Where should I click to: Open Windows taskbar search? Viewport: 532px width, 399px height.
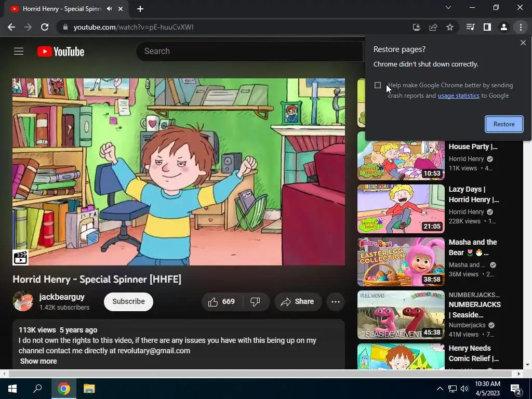[37, 389]
